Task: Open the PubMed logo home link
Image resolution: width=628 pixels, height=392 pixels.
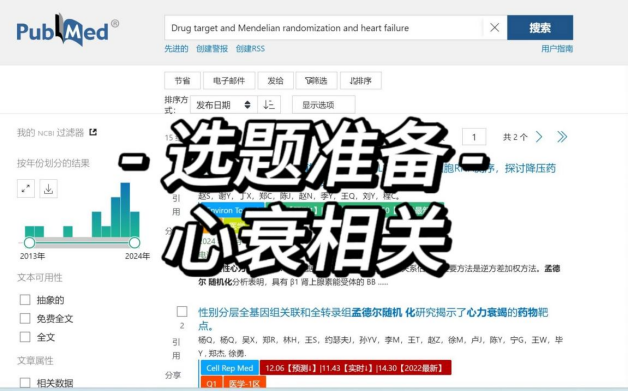Action: click(67, 30)
